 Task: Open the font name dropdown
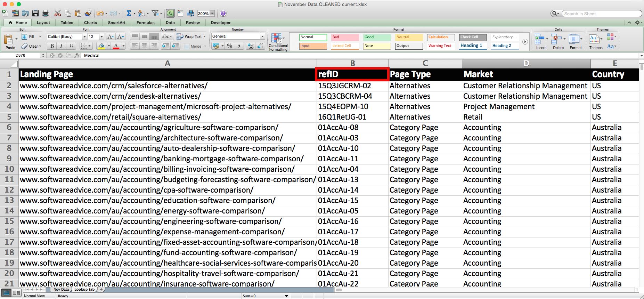tap(84, 37)
